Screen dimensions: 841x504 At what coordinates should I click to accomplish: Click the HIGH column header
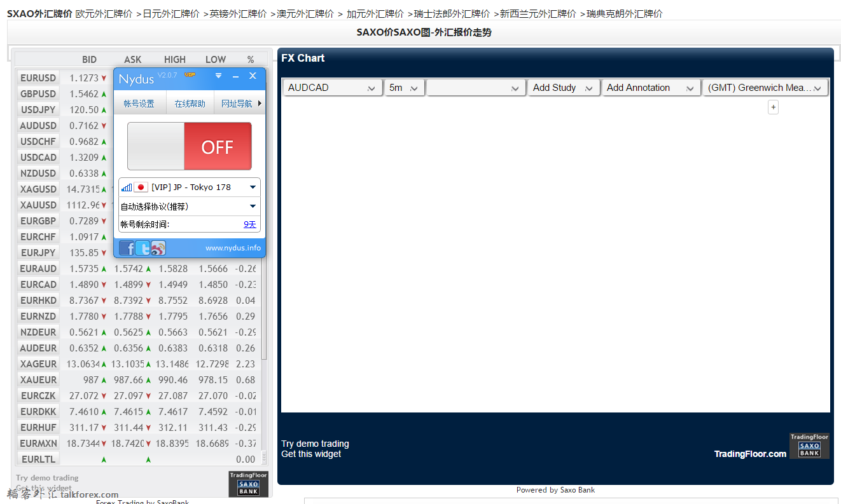click(175, 59)
